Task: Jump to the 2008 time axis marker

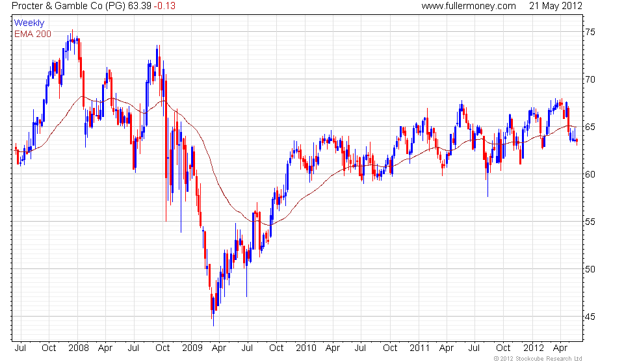Action: 79,348
